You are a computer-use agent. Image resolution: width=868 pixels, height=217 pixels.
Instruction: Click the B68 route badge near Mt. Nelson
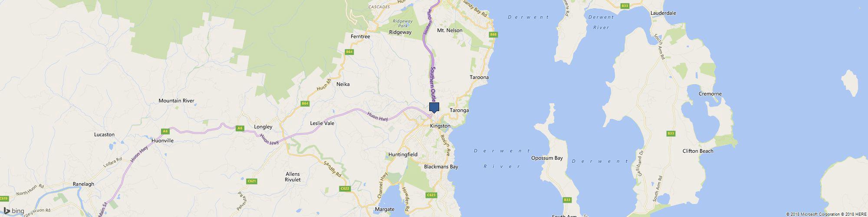[493, 34]
